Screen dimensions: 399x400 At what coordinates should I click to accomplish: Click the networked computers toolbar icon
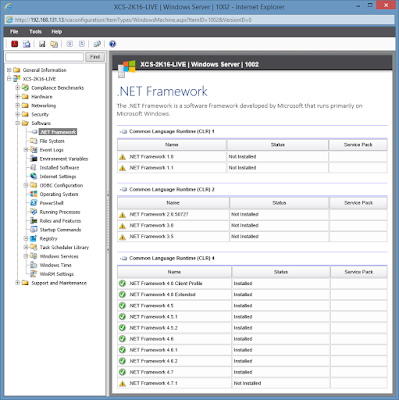point(97,44)
